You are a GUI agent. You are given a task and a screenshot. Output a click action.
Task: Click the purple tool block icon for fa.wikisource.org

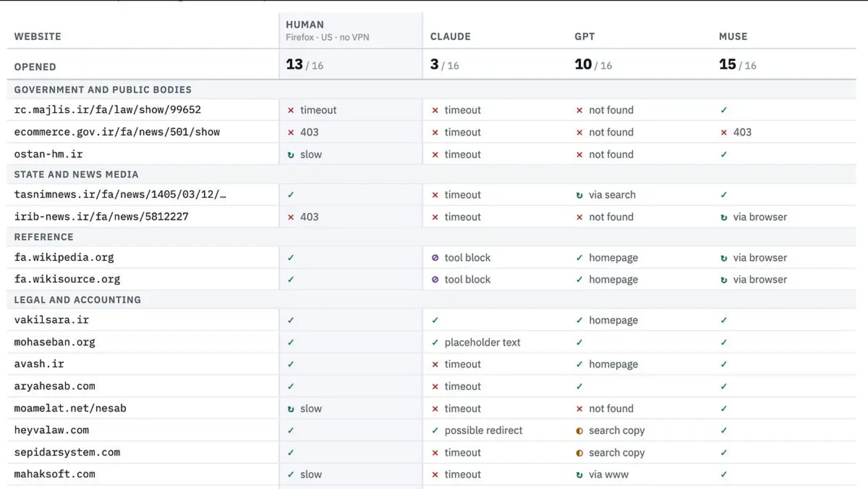pos(435,280)
